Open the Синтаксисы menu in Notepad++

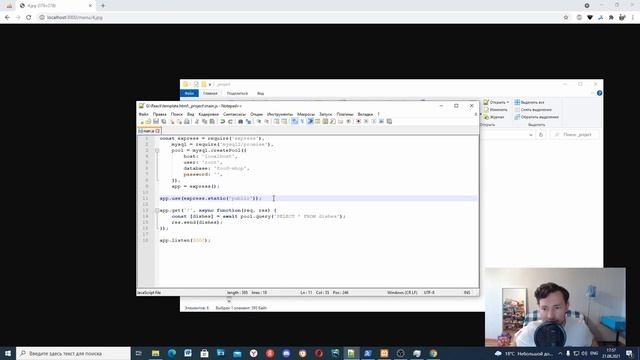point(234,114)
